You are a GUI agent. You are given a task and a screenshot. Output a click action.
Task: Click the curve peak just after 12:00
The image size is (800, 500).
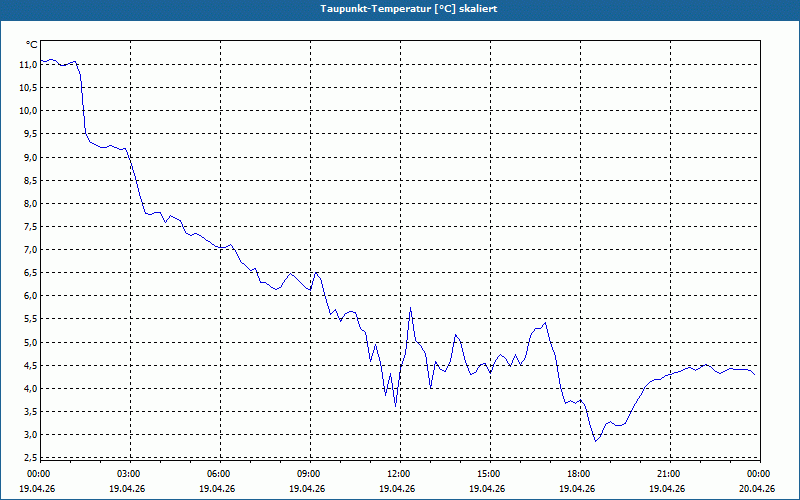tap(411, 308)
